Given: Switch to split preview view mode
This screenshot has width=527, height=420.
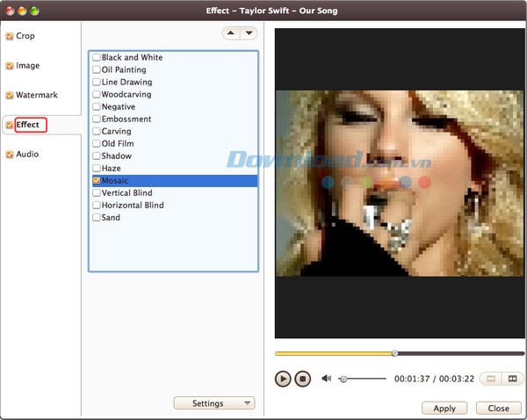Looking at the screenshot, I should coord(512,379).
